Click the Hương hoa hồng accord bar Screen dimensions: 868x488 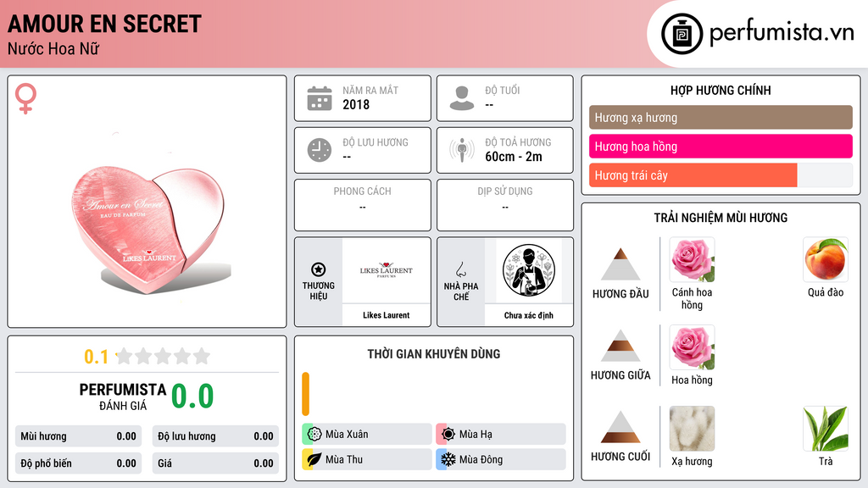721,147
